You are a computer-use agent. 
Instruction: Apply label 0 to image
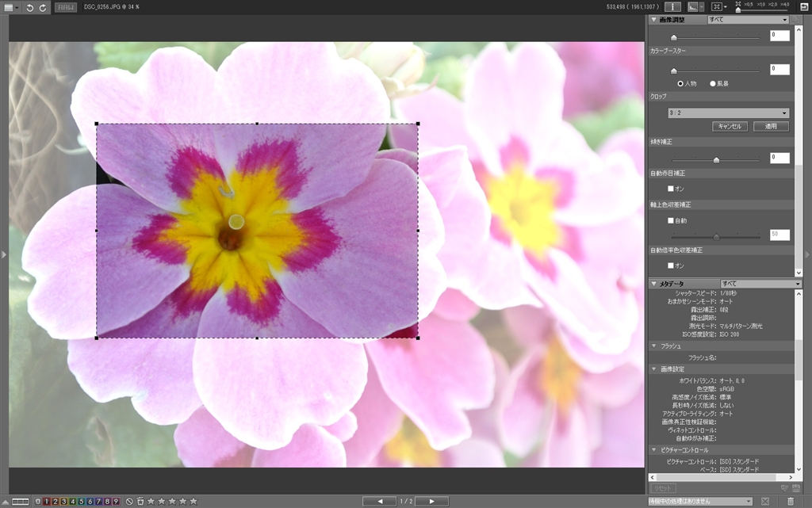click(x=38, y=502)
